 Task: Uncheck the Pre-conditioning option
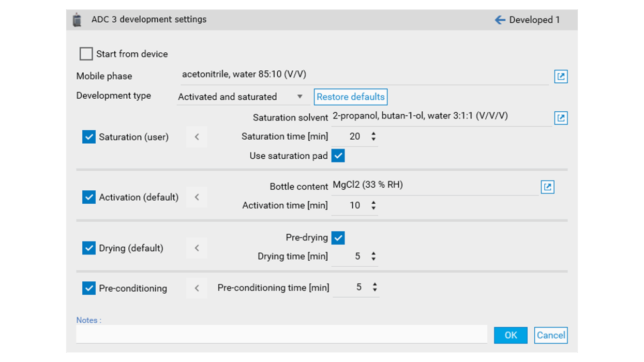[x=88, y=288]
